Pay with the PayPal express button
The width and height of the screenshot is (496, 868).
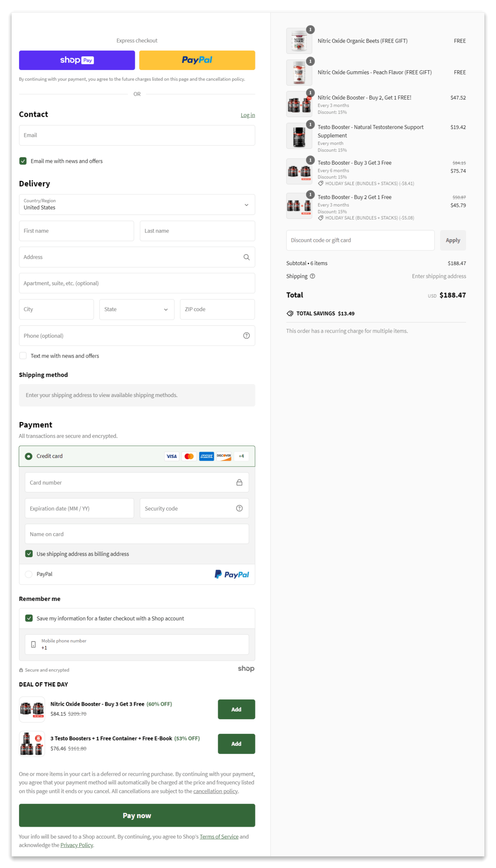pos(197,60)
